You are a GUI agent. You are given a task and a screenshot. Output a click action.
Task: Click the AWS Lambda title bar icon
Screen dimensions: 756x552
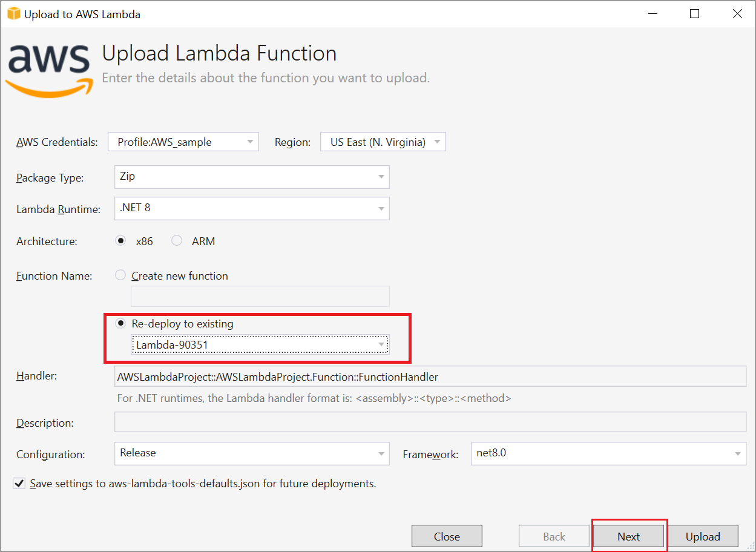13,13
